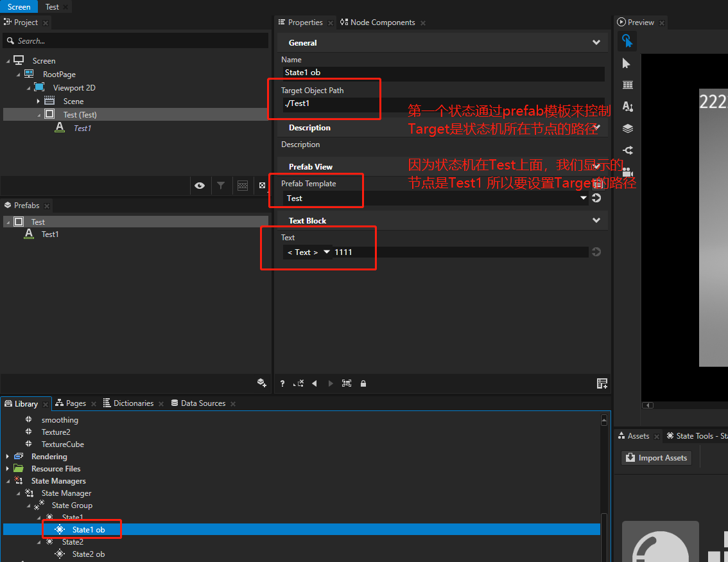The width and height of the screenshot is (728, 562).
Task: Click the add prefab icon in Prefabs panel
Action: pos(262,383)
